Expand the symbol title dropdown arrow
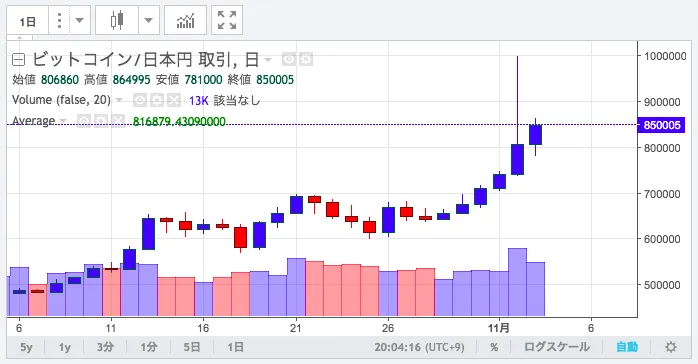 [268, 59]
